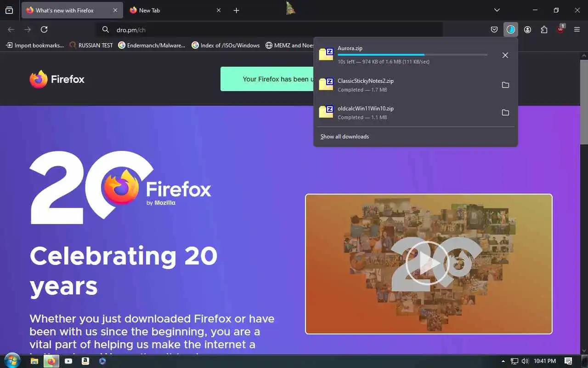This screenshot has width=588, height=368.
Task: Click the Aurora.zip file name
Action: pyautogui.click(x=350, y=48)
